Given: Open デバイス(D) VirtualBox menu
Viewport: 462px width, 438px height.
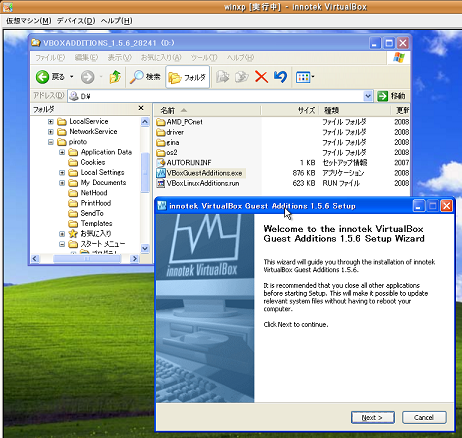Looking at the screenshot, I should tap(76, 21).
